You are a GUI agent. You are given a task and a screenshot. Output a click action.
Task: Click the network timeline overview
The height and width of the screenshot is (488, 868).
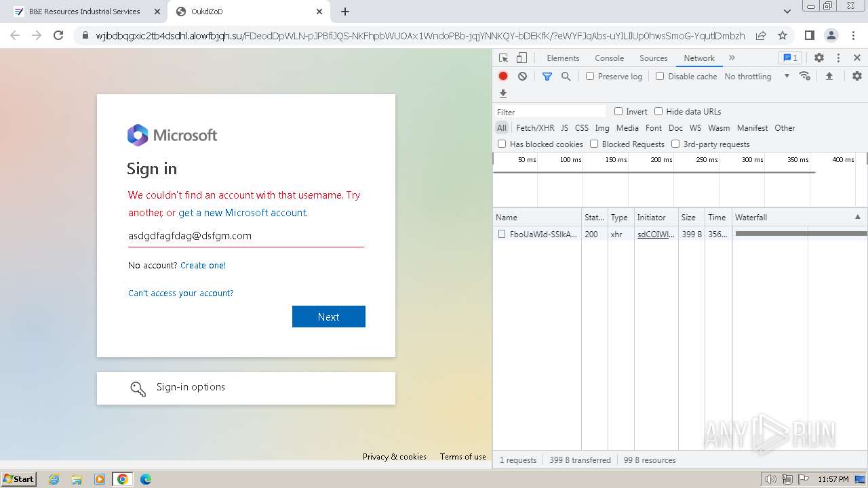(x=679, y=180)
